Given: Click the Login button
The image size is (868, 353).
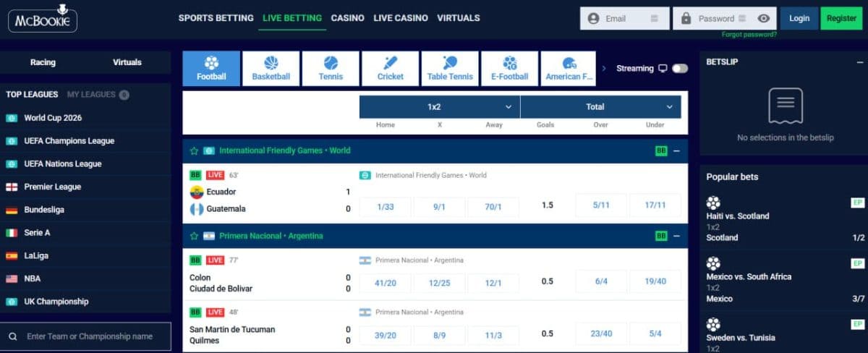Looking at the screenshot, I should (x=799, y=18).
